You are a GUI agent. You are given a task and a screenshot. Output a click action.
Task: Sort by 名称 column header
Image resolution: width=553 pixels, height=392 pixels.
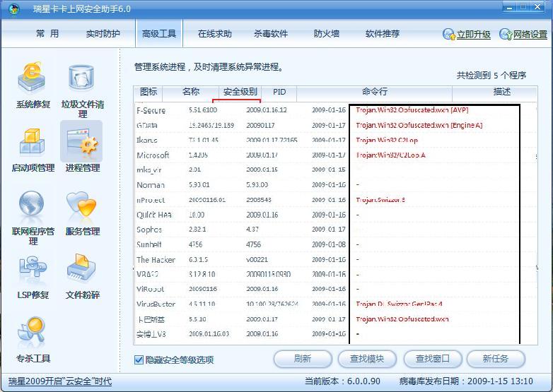(191, 92)
